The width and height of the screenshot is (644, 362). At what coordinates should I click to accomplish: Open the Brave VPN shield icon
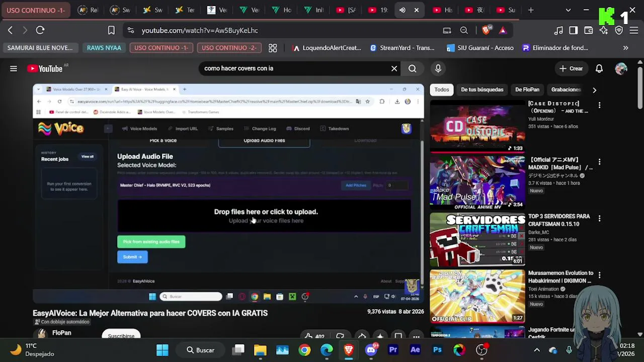point(619,30)
